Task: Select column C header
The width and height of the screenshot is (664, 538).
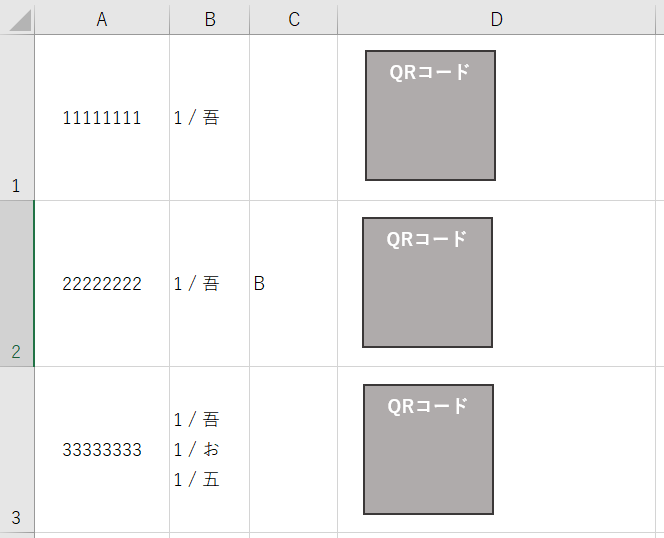Action: (294, 19)
